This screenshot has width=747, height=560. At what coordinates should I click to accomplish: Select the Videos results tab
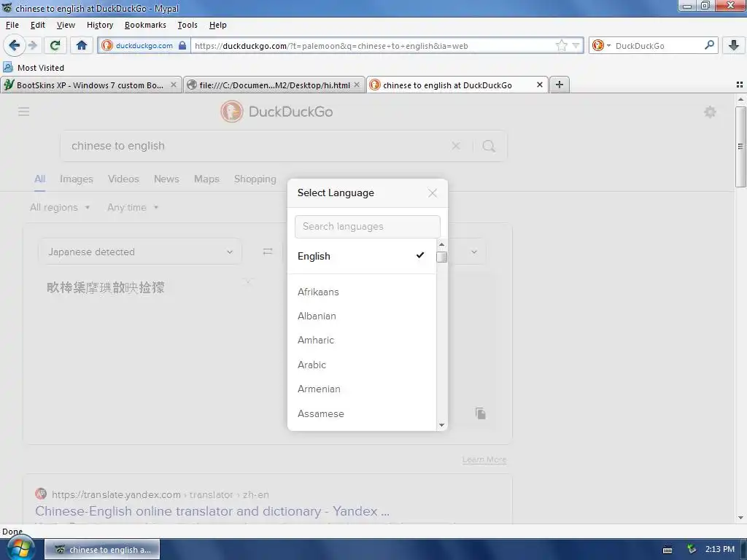(123, 179)
